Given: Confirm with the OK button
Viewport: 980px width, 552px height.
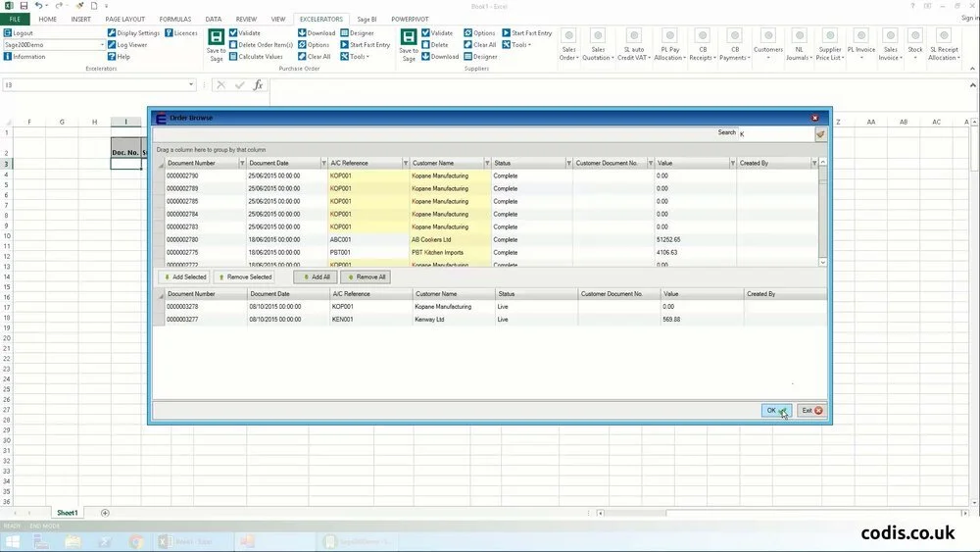Looking at the screenshot, I should (x=776, y=411).
